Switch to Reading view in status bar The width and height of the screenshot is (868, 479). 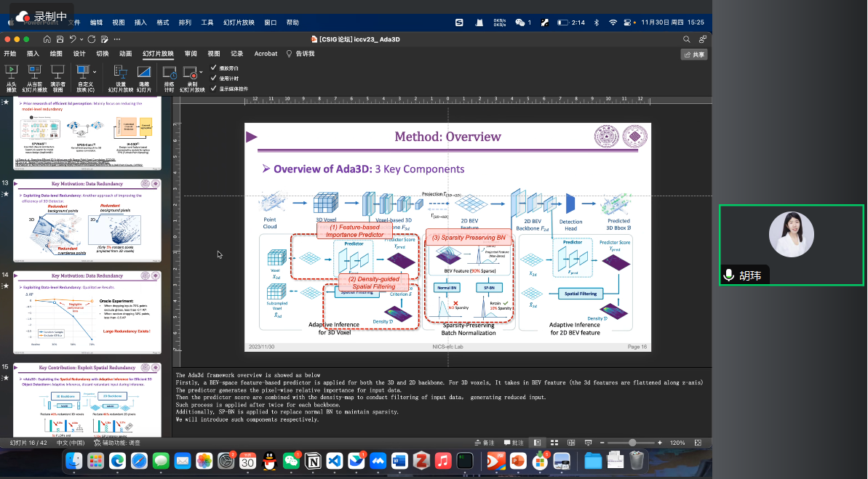point(571,443)
